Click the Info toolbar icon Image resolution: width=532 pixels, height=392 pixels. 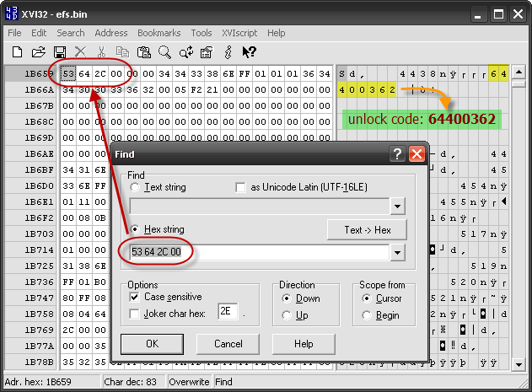228,52
